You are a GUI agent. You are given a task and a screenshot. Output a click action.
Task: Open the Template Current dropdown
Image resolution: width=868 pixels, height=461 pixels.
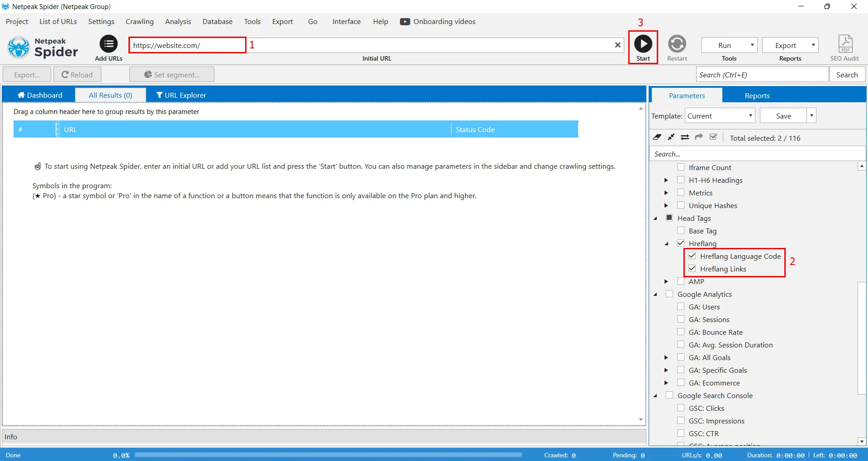pos(720,116)
